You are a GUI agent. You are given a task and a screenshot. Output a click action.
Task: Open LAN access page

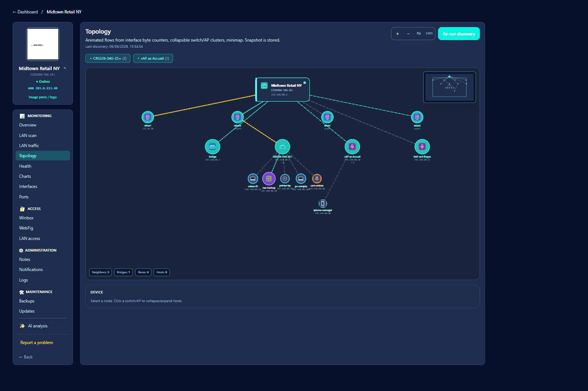(43, 239)
